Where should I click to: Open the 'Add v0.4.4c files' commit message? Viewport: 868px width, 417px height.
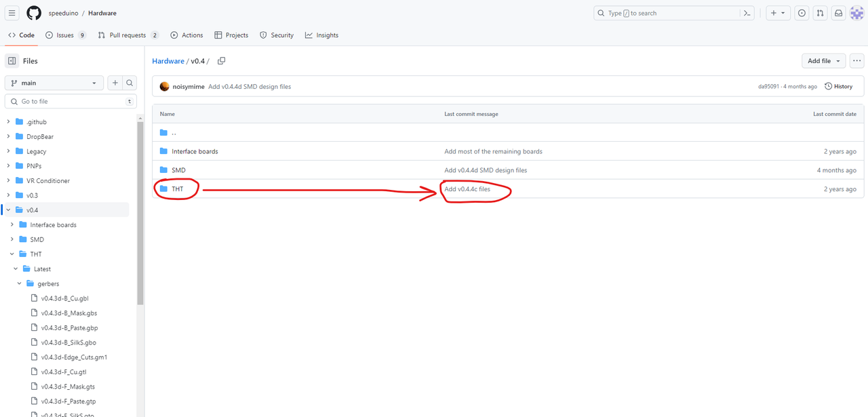[x=467, y=189]
